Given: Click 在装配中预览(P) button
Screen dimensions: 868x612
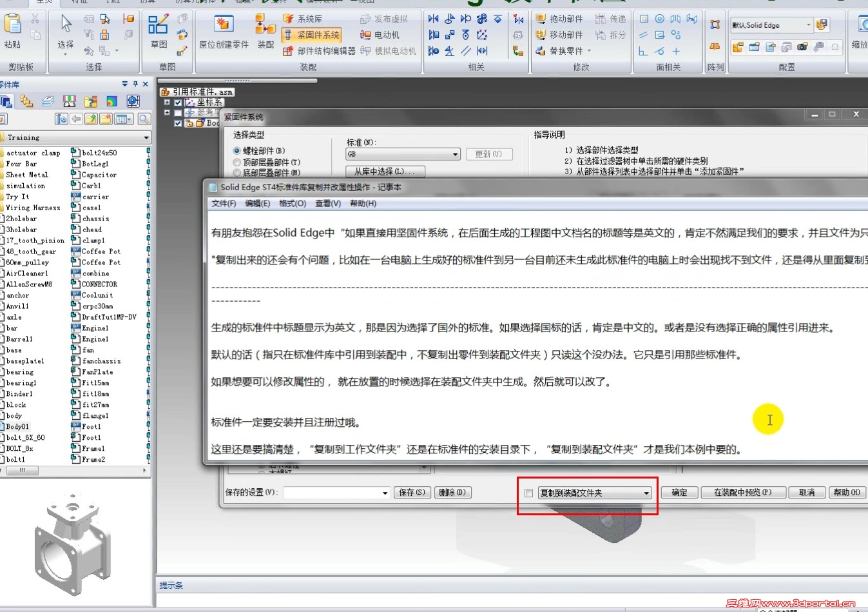Looking at the screenshot, I should [x=742, y=492].
